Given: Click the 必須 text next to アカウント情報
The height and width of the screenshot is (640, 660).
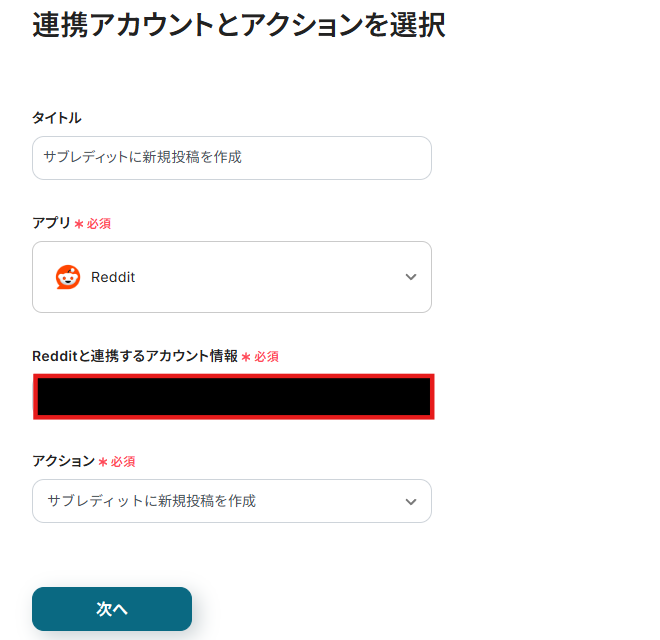Looking at the screenshot, I should pyautogui.click(x=266, y=357).
